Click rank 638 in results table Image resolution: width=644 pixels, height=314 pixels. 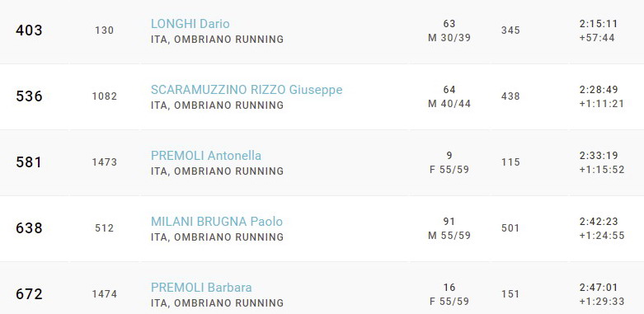tap(29, 228)
